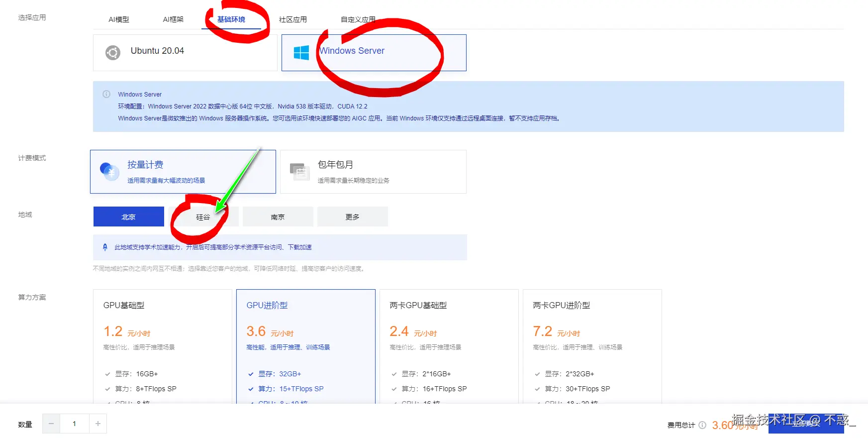
Task: Select the 基础环境 tab
Action: 231,19
